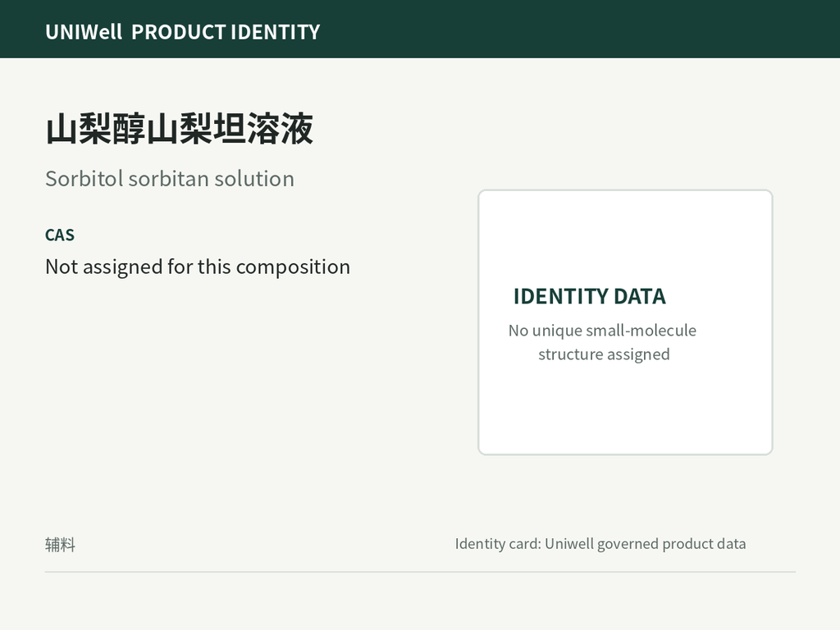This screenshot has height=630, width=840.
Task: Select the PRODUCT IDENTITY header text
Action: point(226,32)
